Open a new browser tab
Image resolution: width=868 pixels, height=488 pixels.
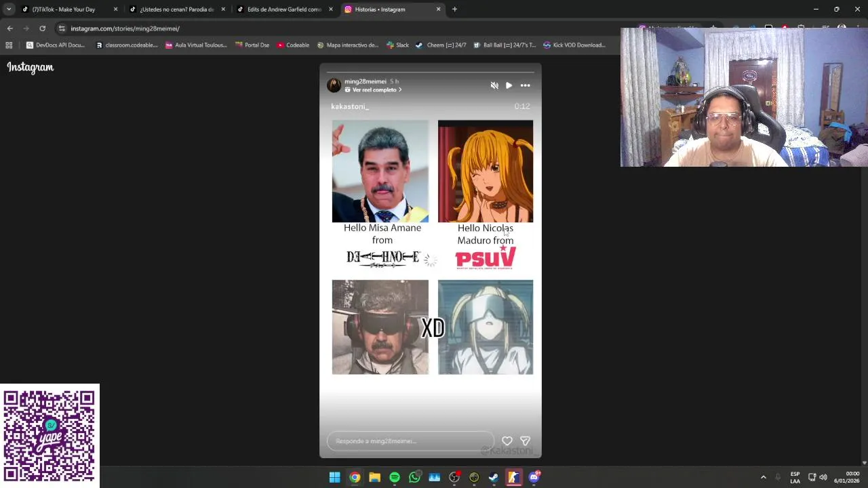[454, 9]
